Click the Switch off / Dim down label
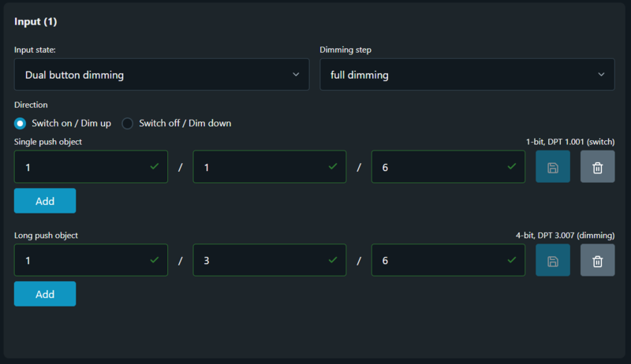 185,123
